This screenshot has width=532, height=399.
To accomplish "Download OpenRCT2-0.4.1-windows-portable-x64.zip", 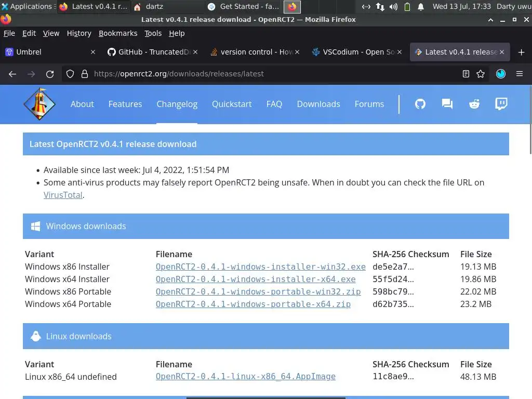I will click(x=253, y=304).
